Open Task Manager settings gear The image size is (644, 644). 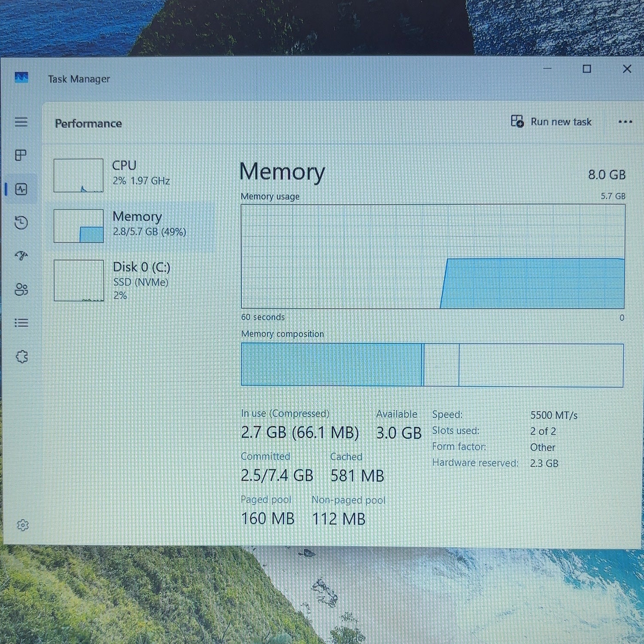(x=23, y=525)
